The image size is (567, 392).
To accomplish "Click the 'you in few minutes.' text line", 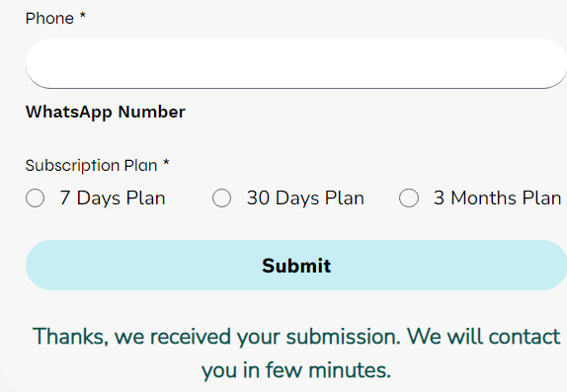I will pyautogui.click(x=296, y=370).
